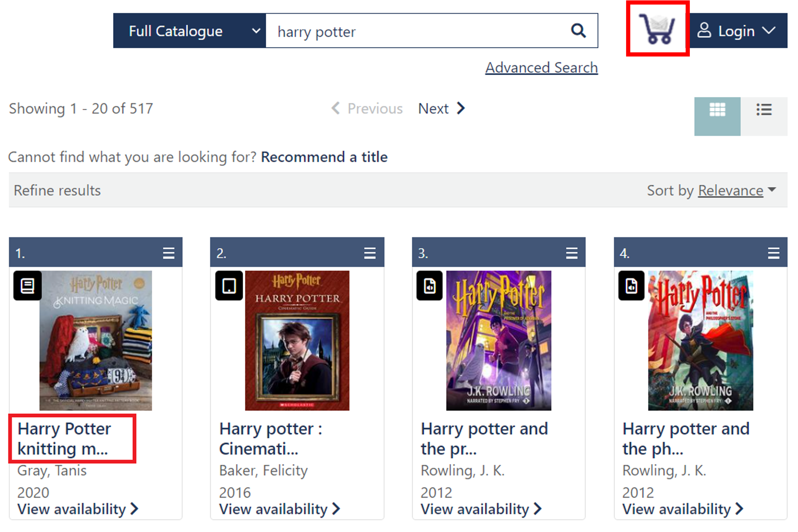Open hamburger menu on result 1
This screenshot has width=798, height=532.
pos(168,253)
